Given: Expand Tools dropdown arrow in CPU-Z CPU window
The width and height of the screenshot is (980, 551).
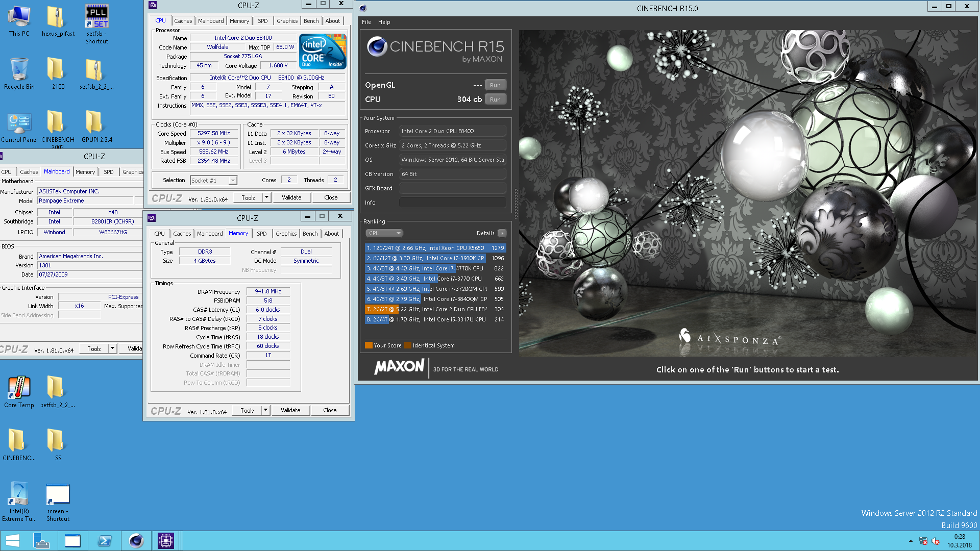Looking at the screenshot, I should click(266, 197).
